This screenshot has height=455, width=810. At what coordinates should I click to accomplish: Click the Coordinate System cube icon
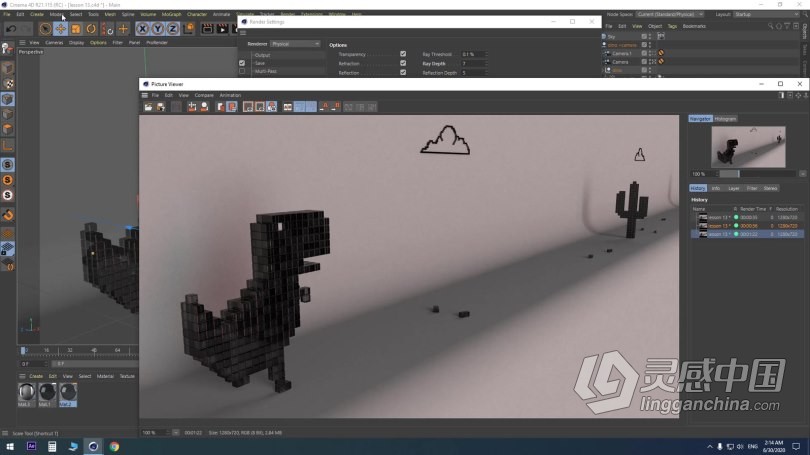(189, 29)
